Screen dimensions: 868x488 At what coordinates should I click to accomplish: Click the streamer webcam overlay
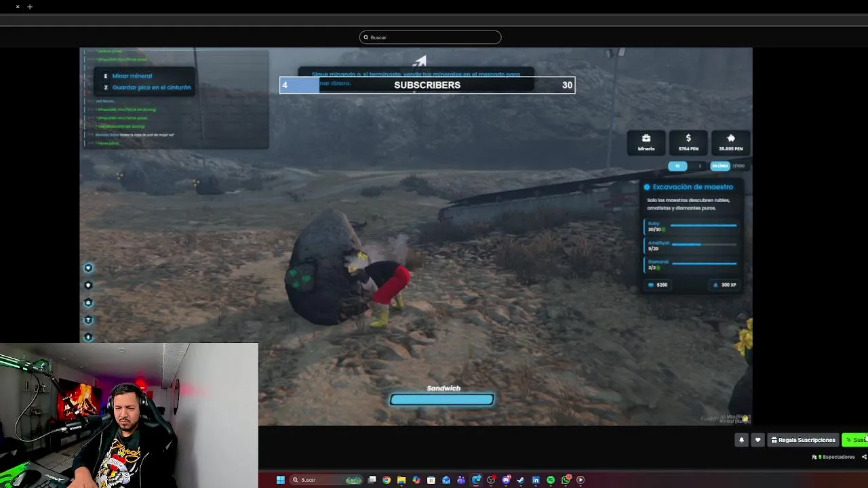[129, 415]
